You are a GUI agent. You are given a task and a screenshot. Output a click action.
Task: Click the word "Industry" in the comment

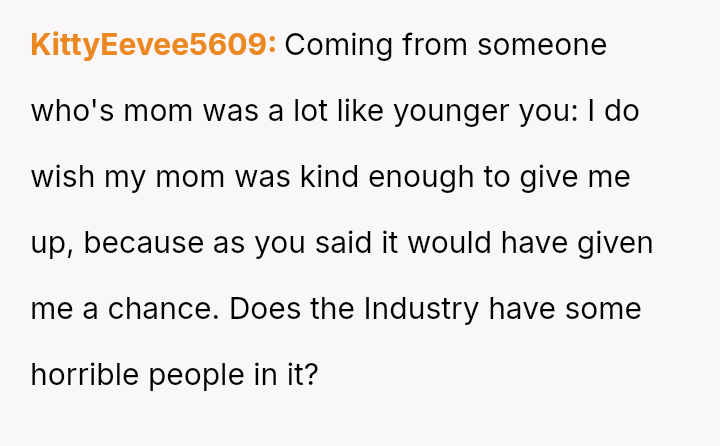pyautogui.click(x=422, y=308)
